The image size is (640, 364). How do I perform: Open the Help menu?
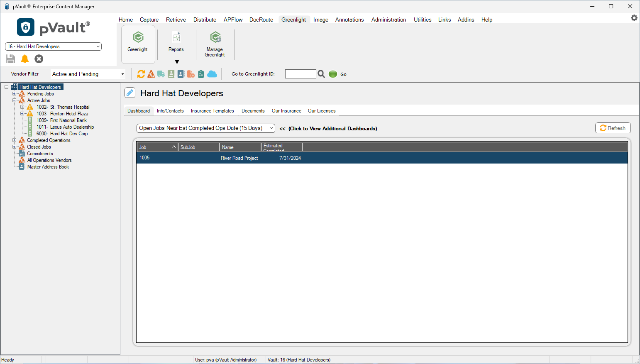[x=487, y=20]
